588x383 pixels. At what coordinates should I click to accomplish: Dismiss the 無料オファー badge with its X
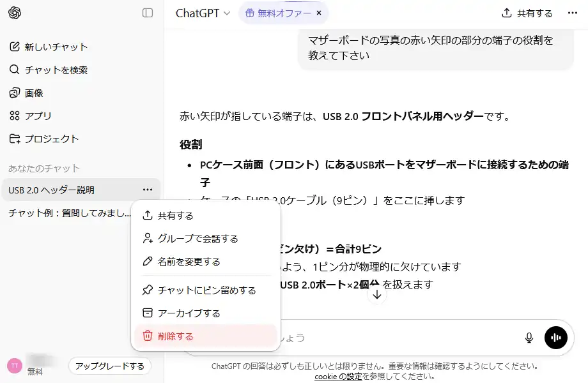[x=318, y=13]
